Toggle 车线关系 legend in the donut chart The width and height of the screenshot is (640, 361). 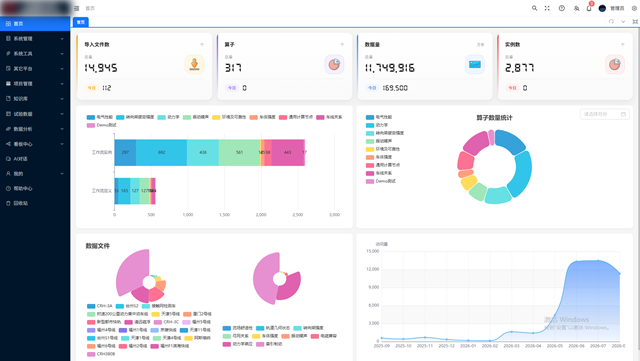[x=379, y=173]
